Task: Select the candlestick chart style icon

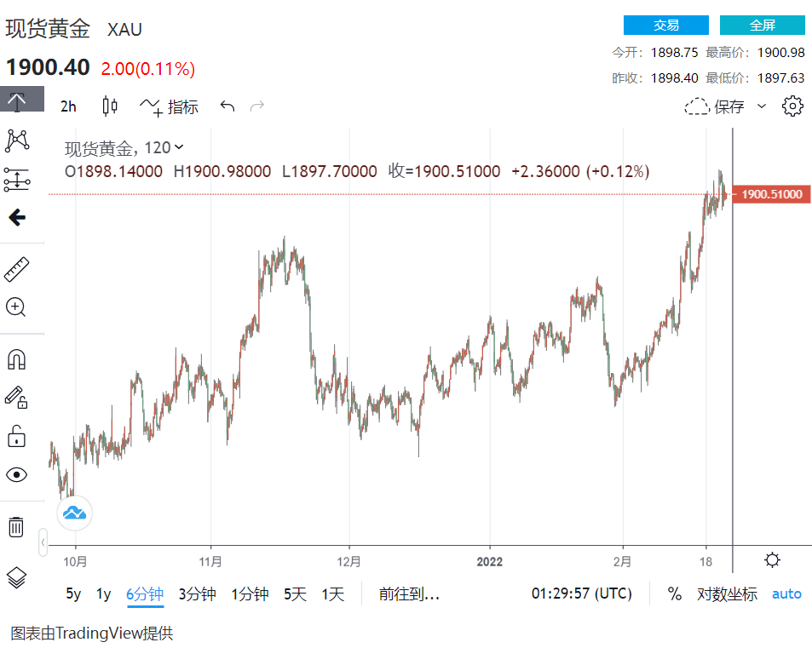Action: point(109,106)
